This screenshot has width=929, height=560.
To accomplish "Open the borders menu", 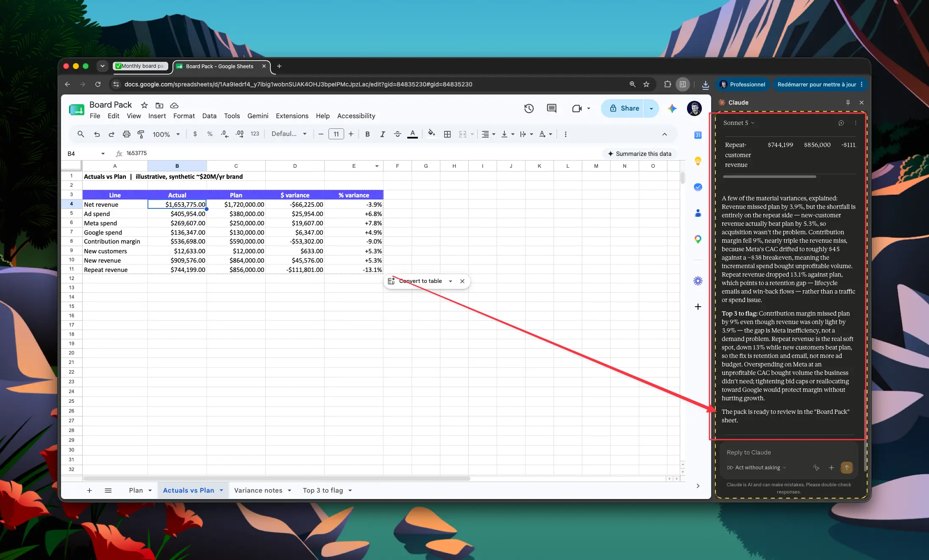I will (447, 134).
